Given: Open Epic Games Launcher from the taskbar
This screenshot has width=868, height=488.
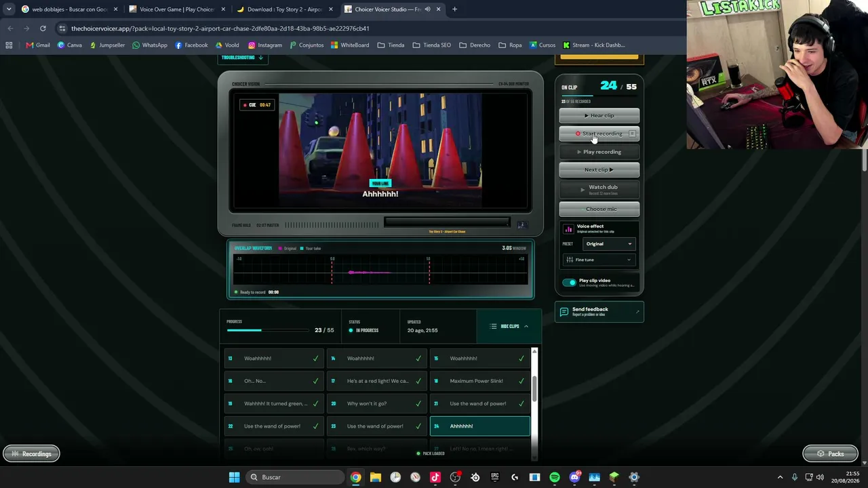Looking at the screenshot, I should pyautogui.click(x=495, y=477).
